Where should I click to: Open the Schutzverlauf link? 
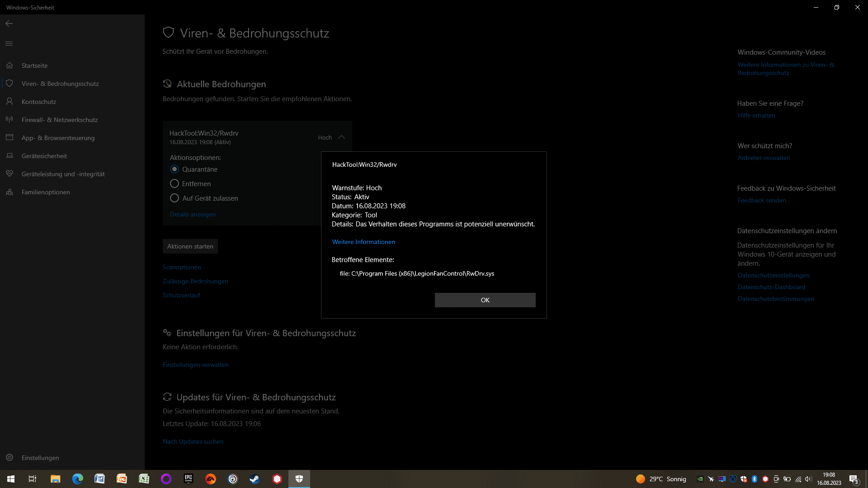(x=181, y=295)
